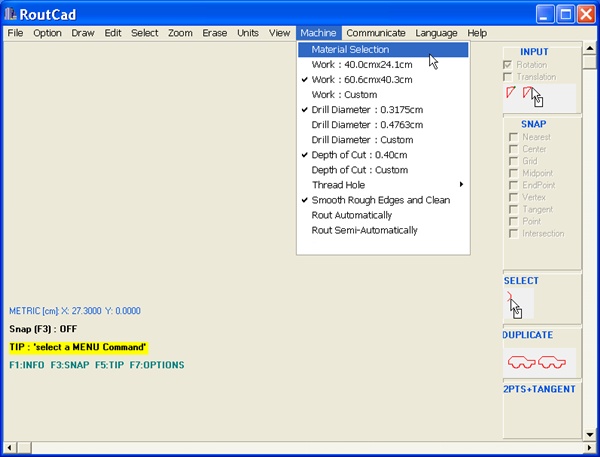The image size is (600, 457).
Task: Enable Grid snap checkbox
Action: [x=514, y=161]
